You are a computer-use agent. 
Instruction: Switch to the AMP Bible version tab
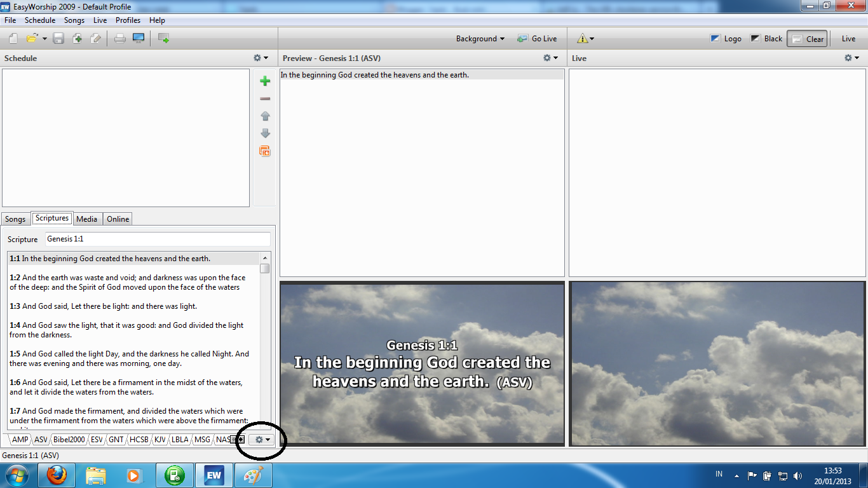[x=20, y=439]
